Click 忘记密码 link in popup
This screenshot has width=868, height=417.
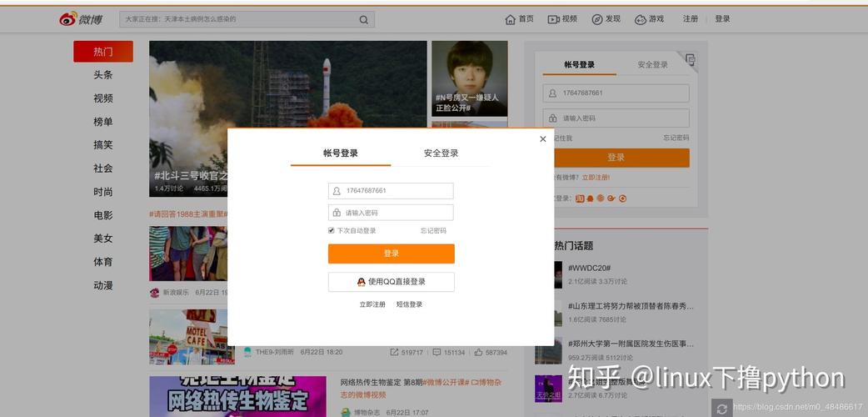(433, 231)
